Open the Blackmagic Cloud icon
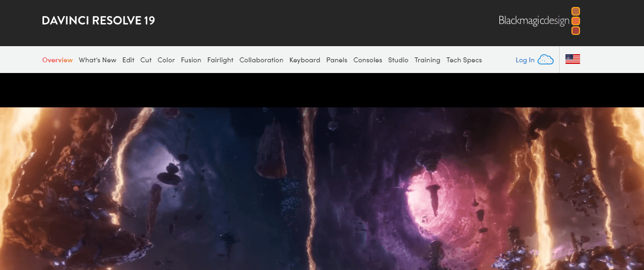This screenshot has width=644, height=270. point(546,60)
